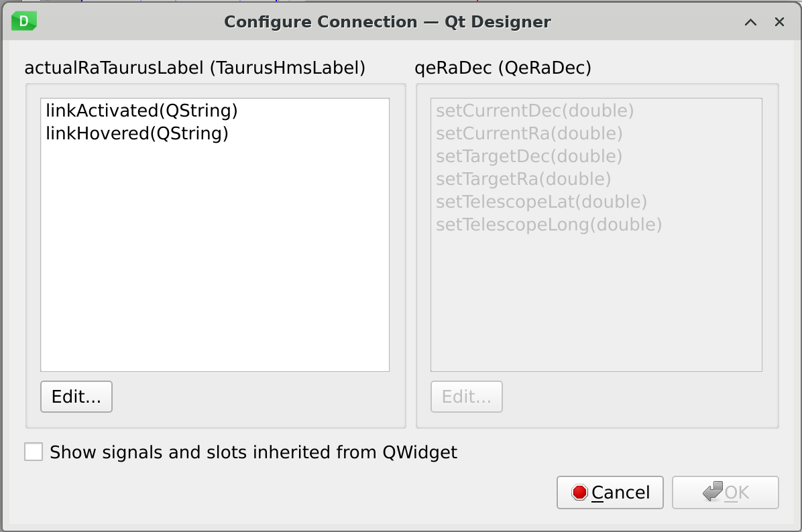Select the linkActivated(QString) signal
This screenshot has width=802, height=532.
[x=141, y=110]
